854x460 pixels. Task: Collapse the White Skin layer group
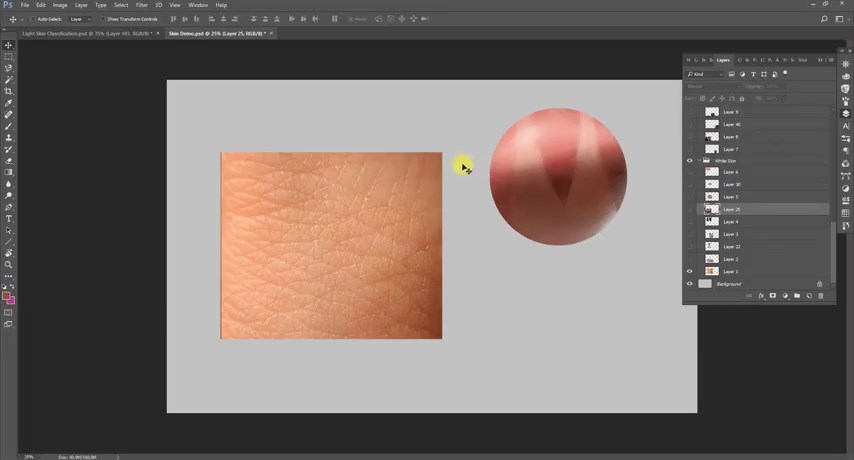pos(699,161)
